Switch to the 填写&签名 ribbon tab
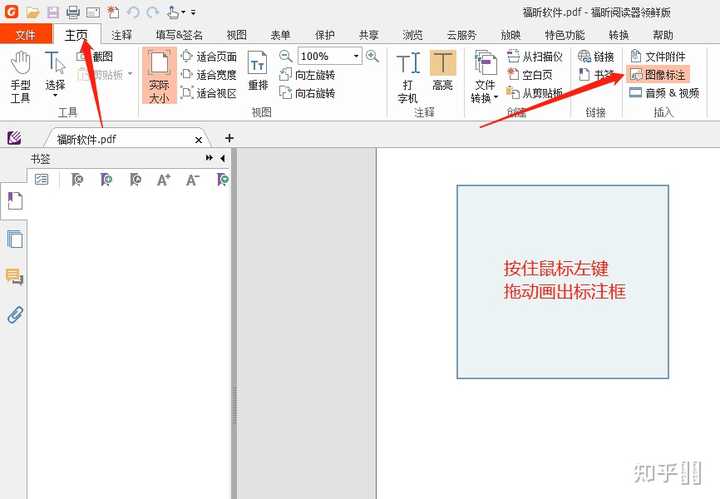The image size is (720, 499). pos(180,35)
